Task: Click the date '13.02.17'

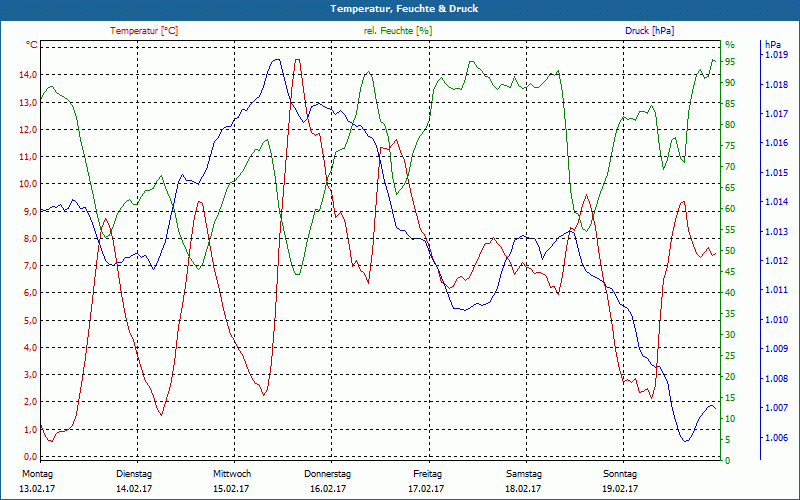Action: (x=37, y=488)
